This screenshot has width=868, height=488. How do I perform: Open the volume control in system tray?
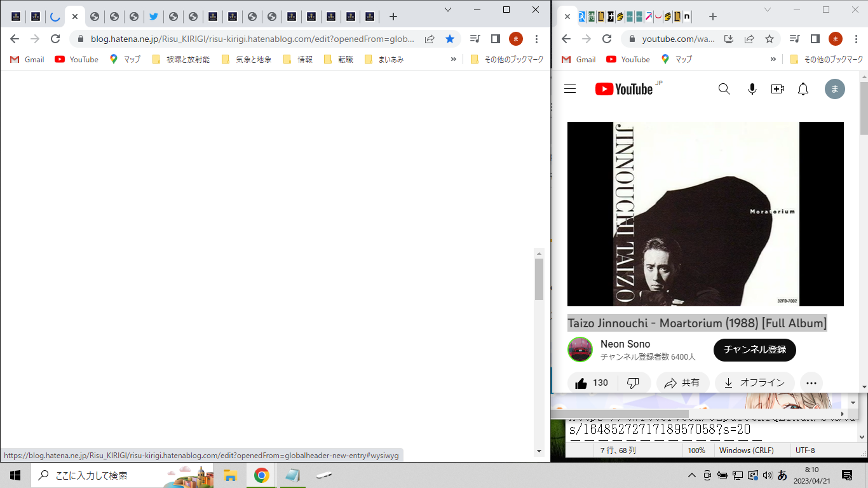coord(767,475)
